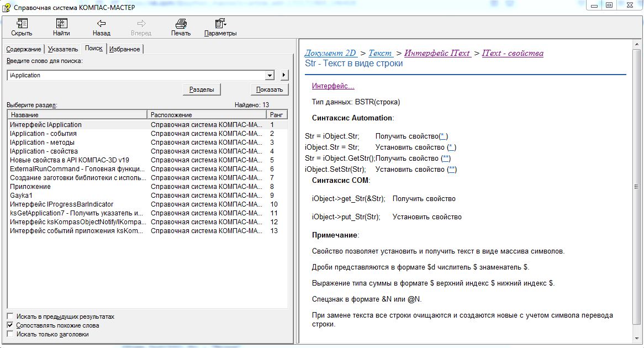This screenshot has height=348, width=644.
Task: Enable 'Искать только заголовки' checkbox
Action: tap(10, 334)
